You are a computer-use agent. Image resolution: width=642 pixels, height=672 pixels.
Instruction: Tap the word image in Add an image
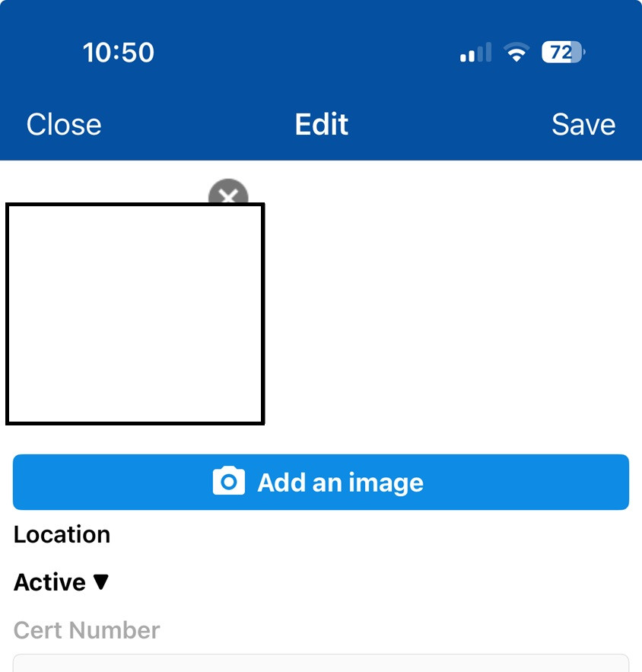[x=386, y=483]
